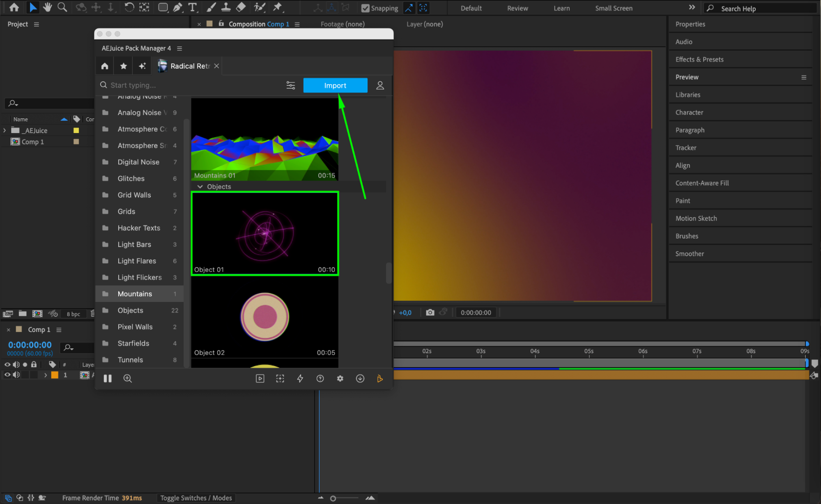Expand workspace overflow double-arrow menu
821x504 pixels.
pos(692,7)
